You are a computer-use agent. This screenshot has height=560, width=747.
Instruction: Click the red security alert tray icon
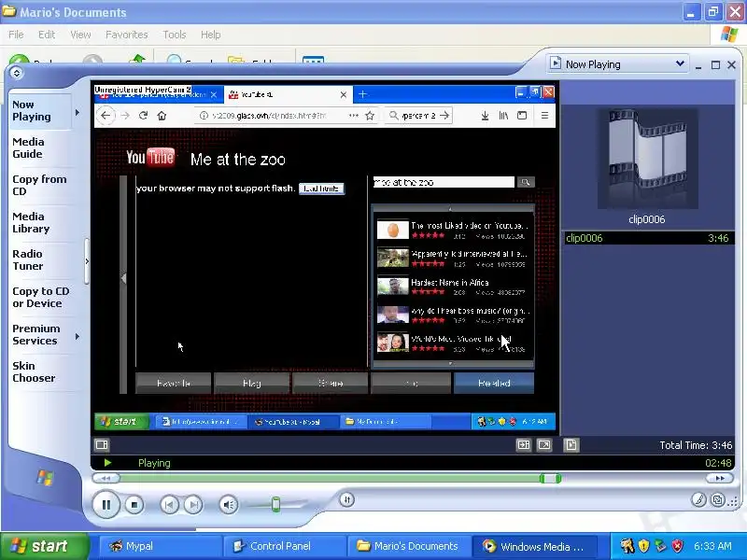(677, 546)
